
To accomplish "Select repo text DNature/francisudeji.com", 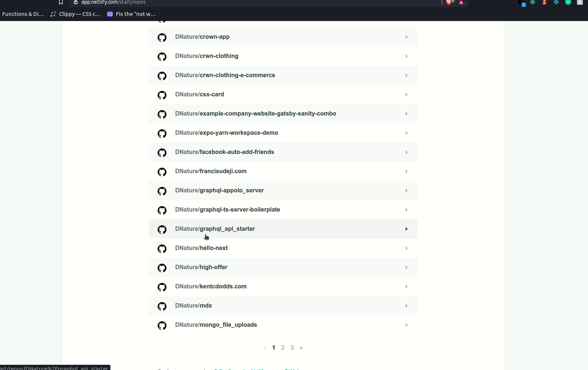I will [x=211, y=171].
